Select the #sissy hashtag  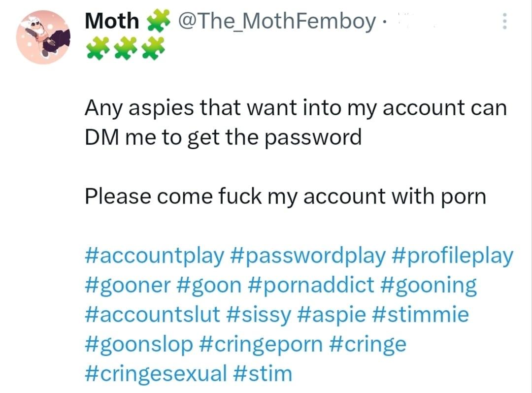click(x=259, y=315)
